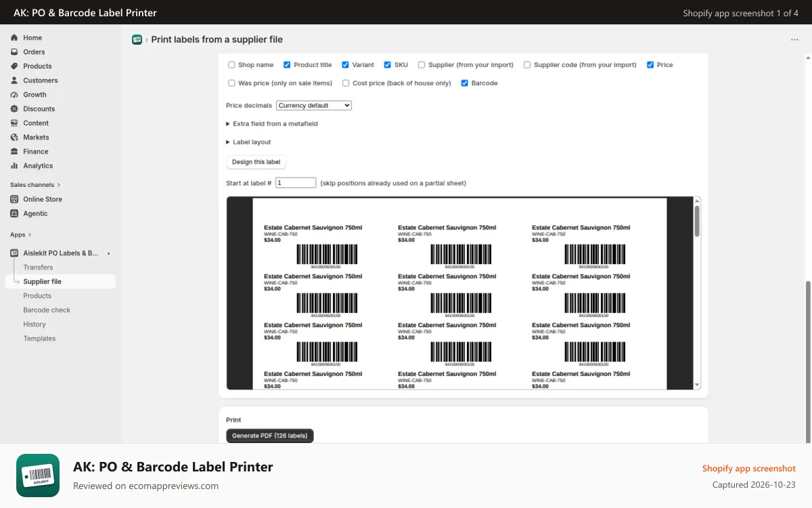
Task: Click the Price decimals label
Action: coord(249,106)
